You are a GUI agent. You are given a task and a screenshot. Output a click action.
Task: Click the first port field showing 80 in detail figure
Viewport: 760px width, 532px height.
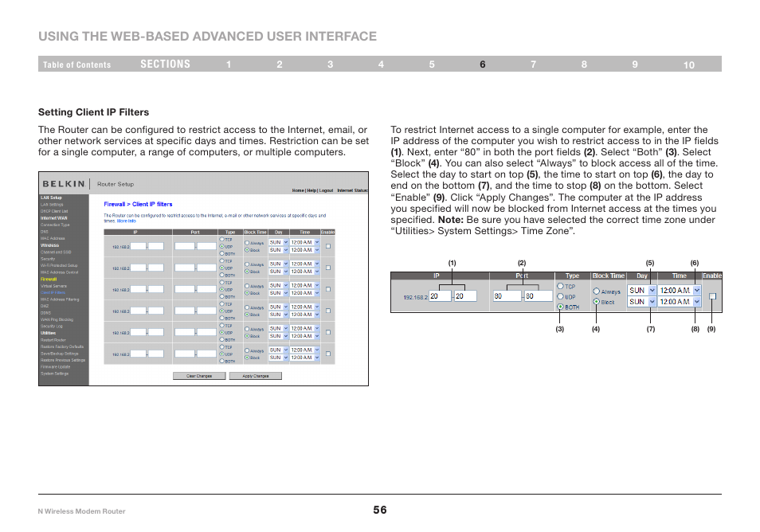tap(507, 296)
